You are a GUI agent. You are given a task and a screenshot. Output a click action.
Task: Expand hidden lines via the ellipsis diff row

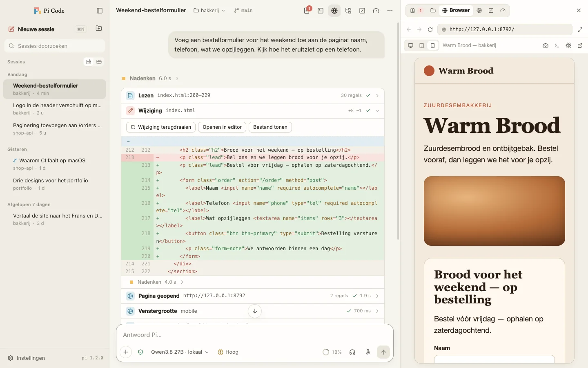253,141
